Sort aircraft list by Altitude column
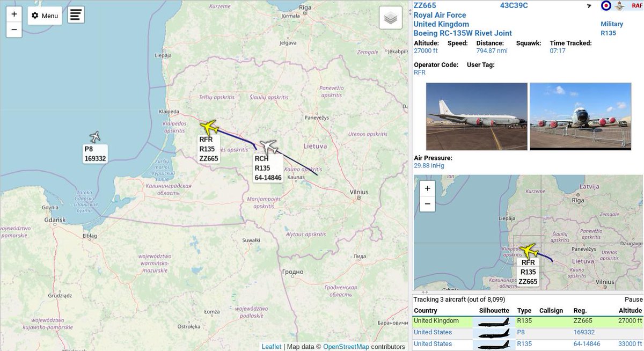The image size is (644, 351). point(630,310)
